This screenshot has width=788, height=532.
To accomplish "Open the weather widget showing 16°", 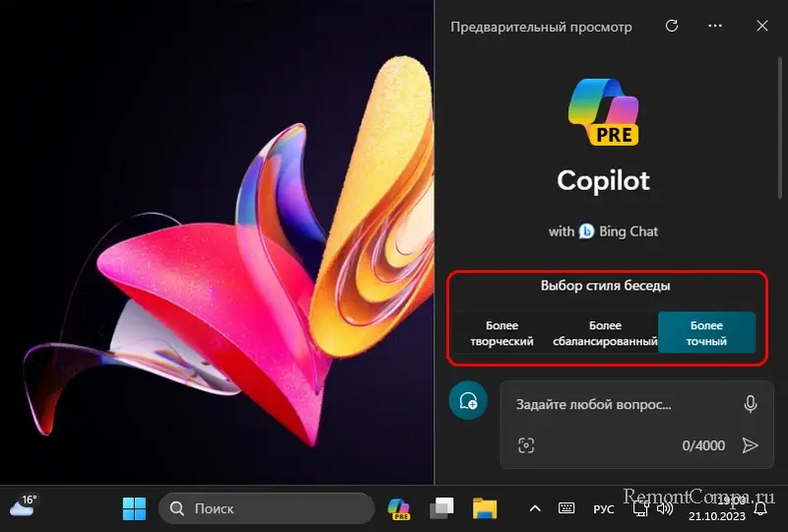I will (23, 506).
